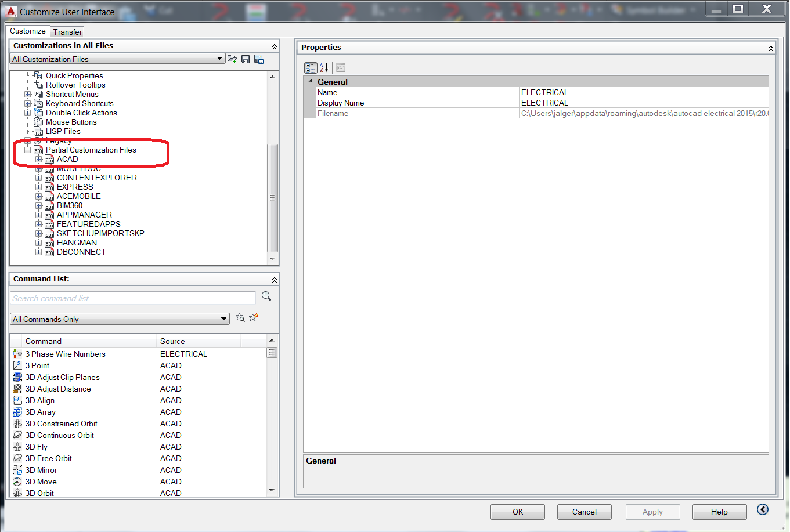Click the 3D Mirror command icon

[17, 470]
